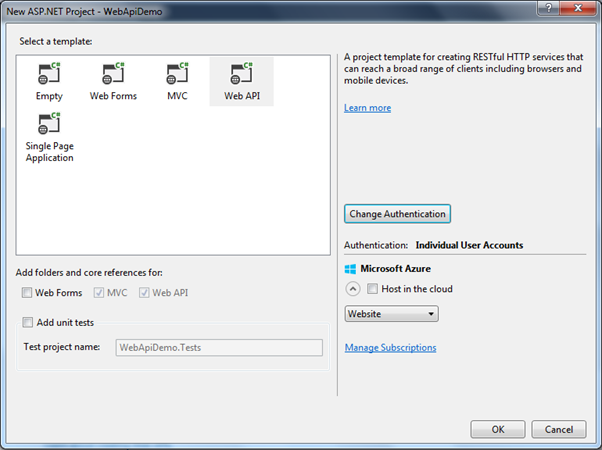Select the Empty template icon
602x450 pixels.
click(49, 73)
